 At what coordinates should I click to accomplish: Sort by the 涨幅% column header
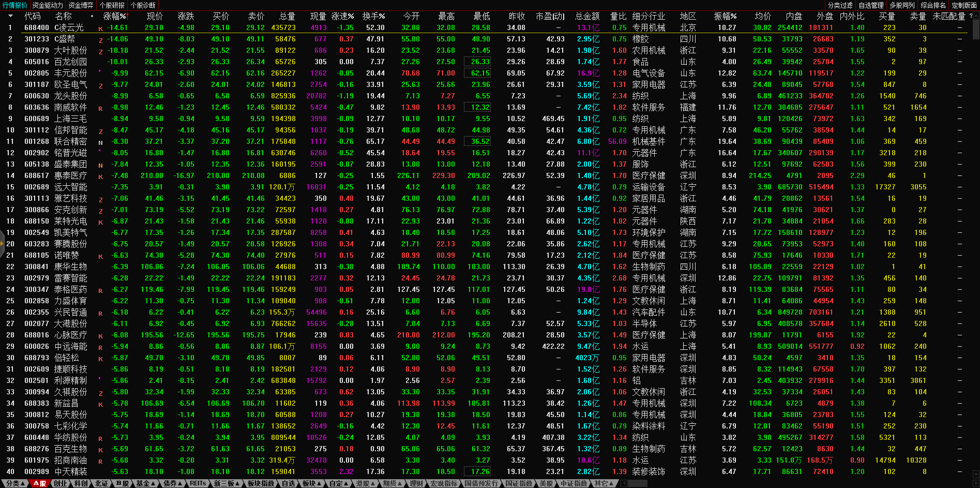click(114, 16)
